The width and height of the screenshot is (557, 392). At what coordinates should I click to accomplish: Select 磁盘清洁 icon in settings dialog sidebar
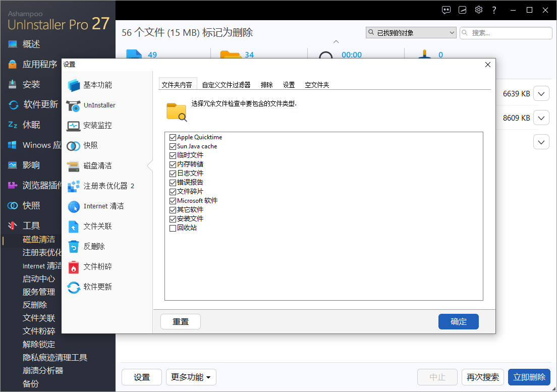(x=74, y=166)
